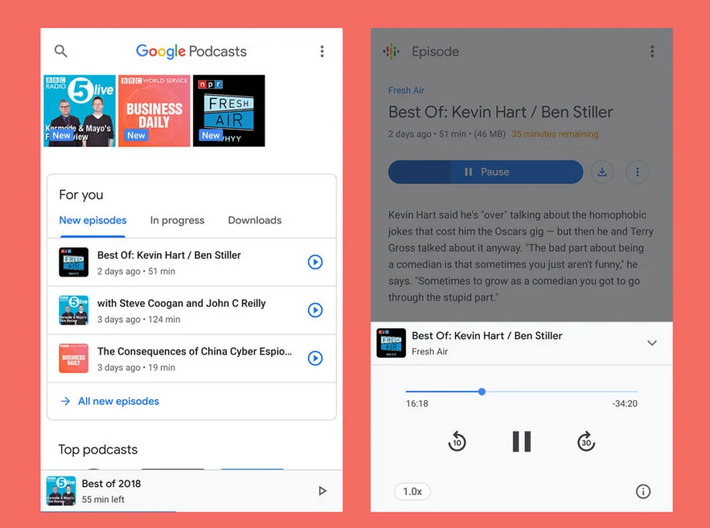Screen dimensions: 710x528
Task: Click the Best Of: Kevin Hart title in the player header
Action: click(487, 336)
